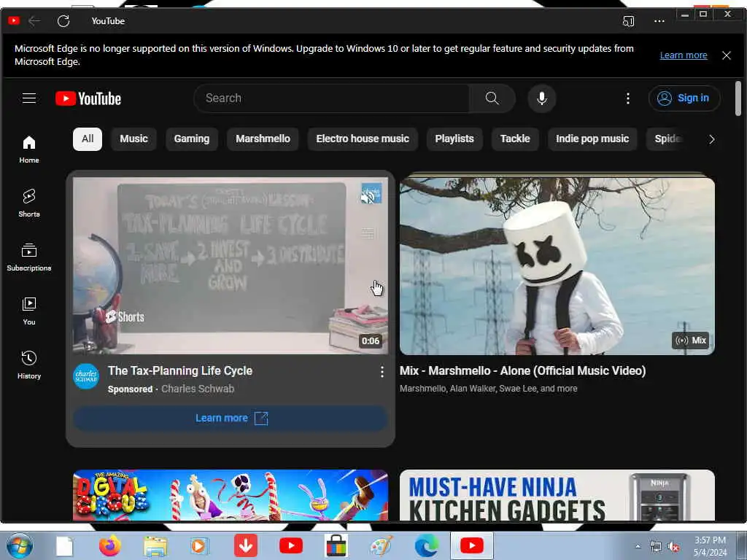The height and width of the screenshot is (560, 747).
Task: Select the All filter chip
Action: tap(88, 139)
